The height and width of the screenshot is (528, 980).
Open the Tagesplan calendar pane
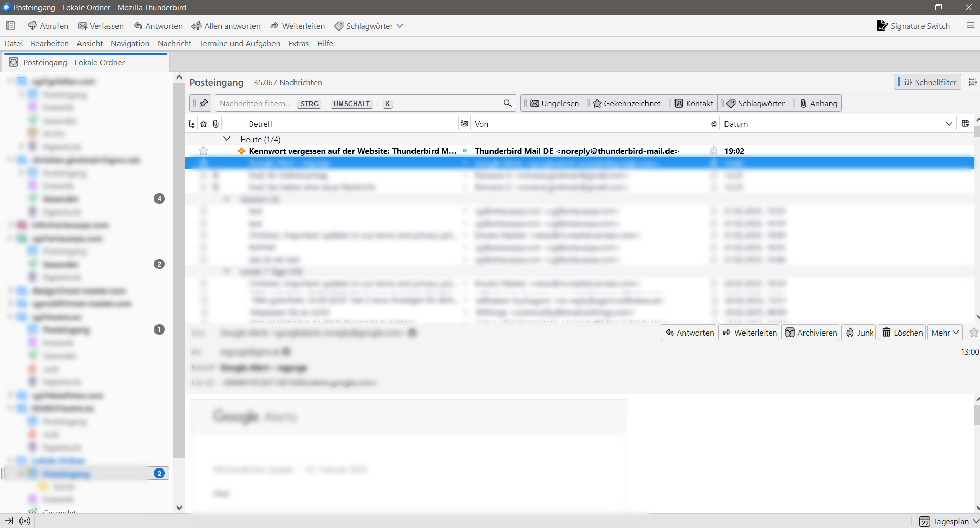tap(945, 521)
